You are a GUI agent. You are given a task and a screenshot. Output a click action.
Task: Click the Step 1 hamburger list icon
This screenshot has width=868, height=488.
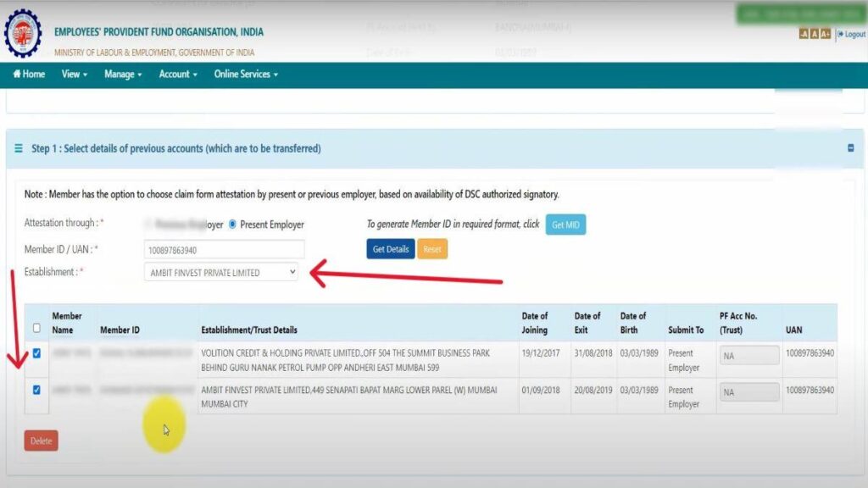(x=19, y=148)
